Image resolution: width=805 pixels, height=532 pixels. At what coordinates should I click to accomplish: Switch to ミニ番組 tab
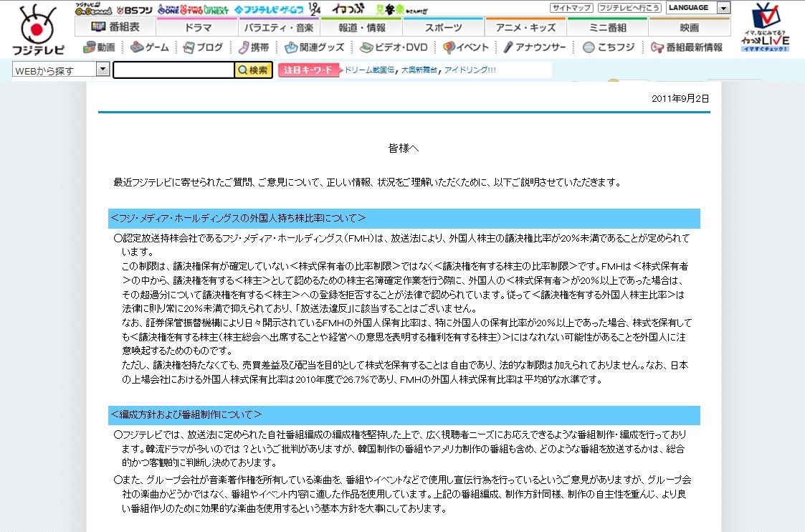pyautogui.click(x=608, y=27)
